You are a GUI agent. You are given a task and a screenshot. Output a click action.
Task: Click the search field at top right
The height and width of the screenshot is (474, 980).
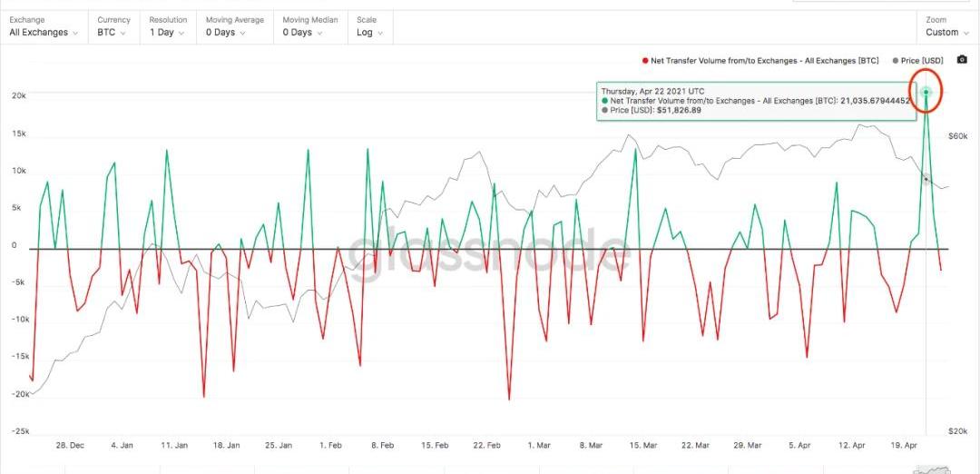[885, 1]
